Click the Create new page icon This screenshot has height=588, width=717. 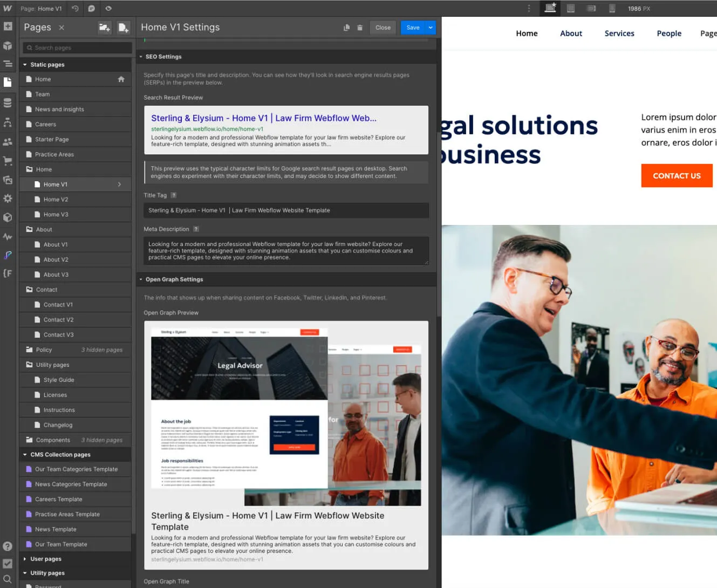(x=123, y=28)
